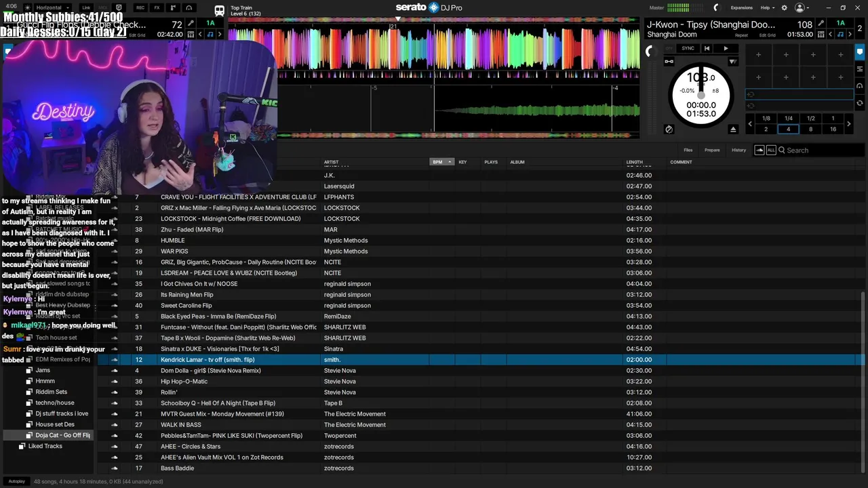Click the practice mode shield icon
The height and width of the screenshot is (488, 868).
(x=119, y=7)
